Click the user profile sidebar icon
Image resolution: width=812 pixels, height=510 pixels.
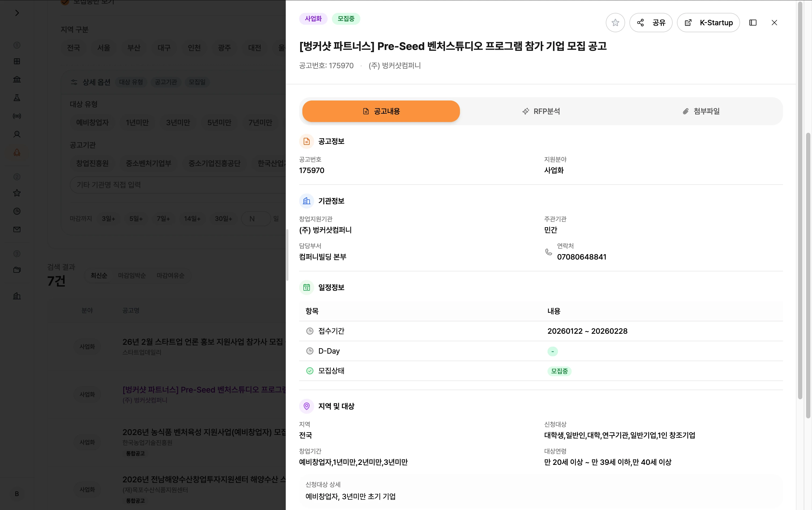(x=17, y=134)
